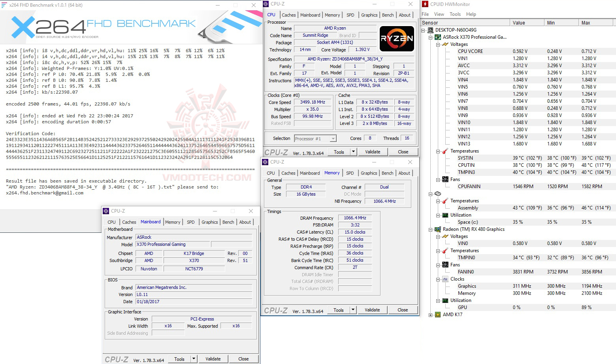Open the View menu in HWMonitor

[439, 14]
